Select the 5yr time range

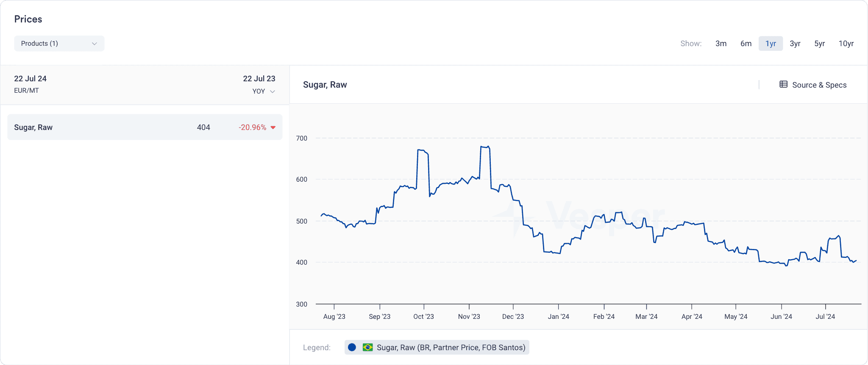(x=820, y=44)
